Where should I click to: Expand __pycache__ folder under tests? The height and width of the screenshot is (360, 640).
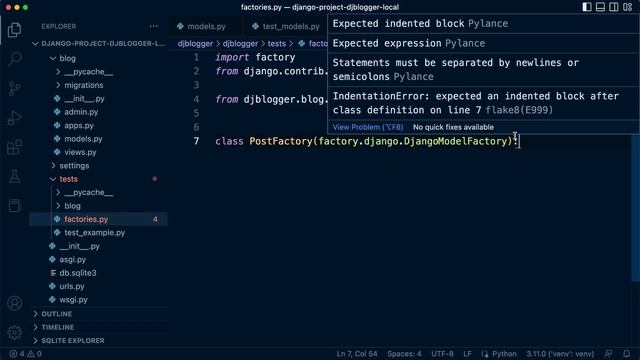coord(89,193)
